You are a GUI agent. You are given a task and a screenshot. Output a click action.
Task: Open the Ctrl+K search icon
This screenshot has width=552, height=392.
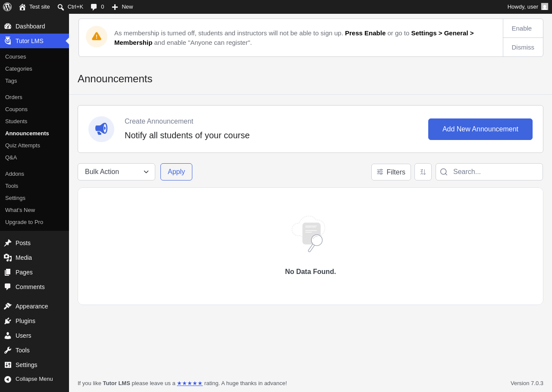[x=61, y=7]
